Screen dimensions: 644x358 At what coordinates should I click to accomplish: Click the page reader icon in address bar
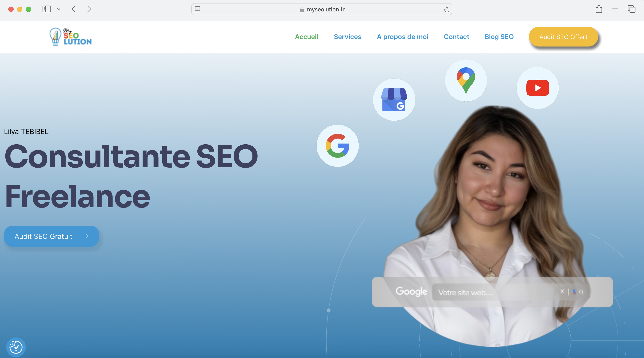pos(197,9)
